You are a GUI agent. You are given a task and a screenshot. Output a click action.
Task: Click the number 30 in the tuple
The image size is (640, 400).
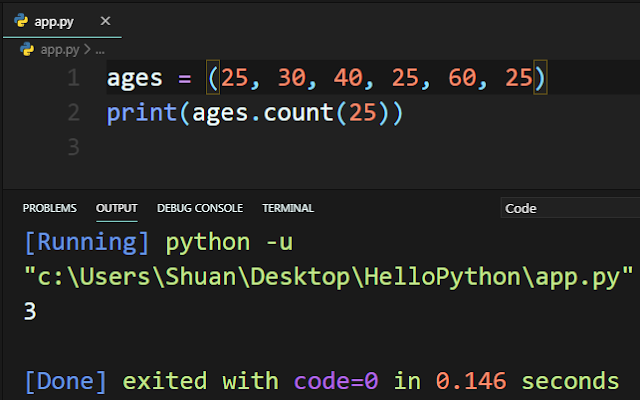(291, 78)
